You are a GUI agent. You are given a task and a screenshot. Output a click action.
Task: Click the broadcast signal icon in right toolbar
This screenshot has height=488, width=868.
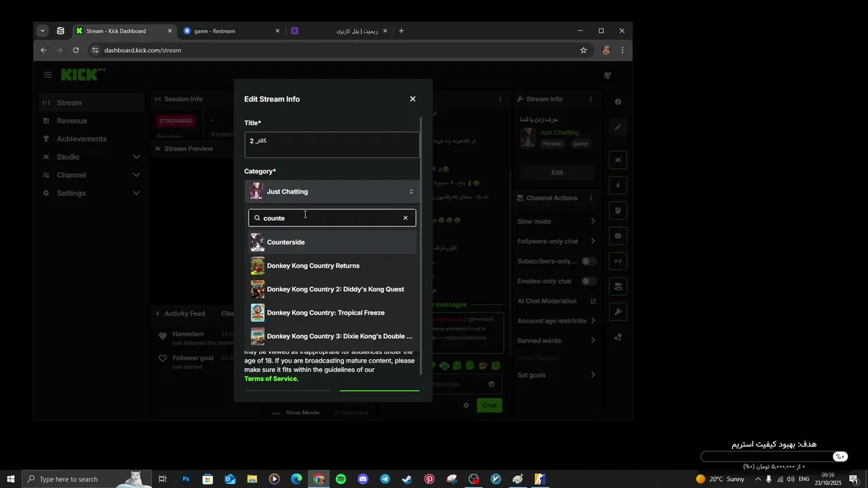pos(618,261)
